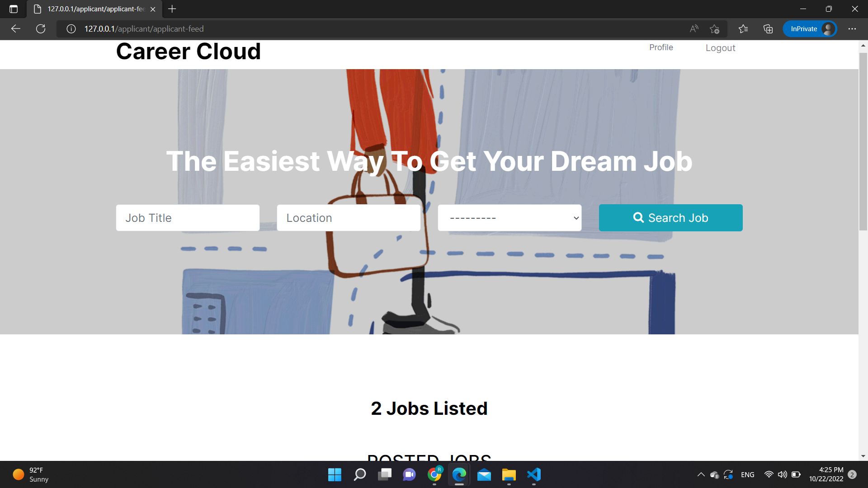Open the Collections panel in Edge

[x=767, y=28]
